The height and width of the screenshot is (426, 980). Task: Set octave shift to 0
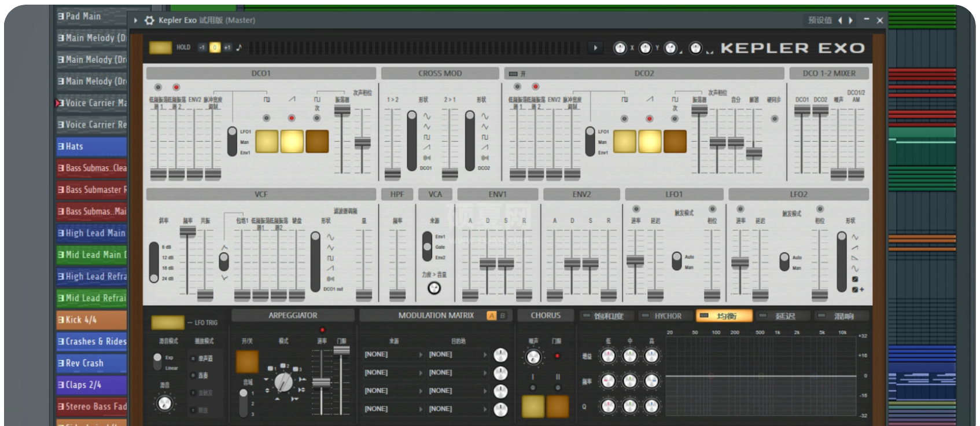[215, 47]
